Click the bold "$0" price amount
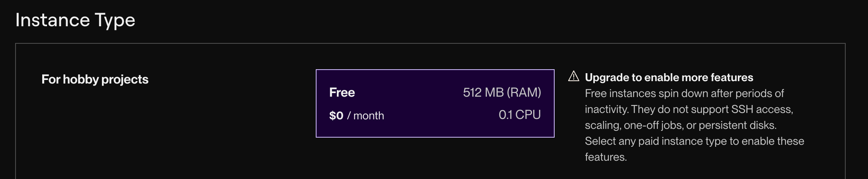 click(x=336, y=115)
